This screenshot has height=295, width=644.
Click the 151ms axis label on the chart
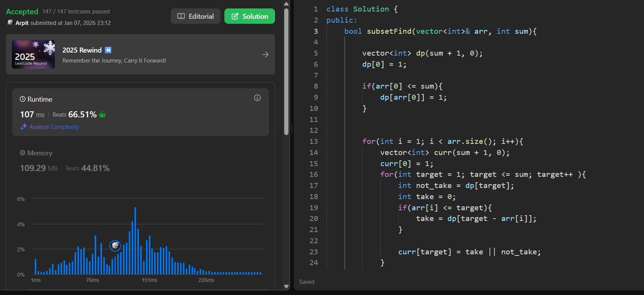tap(149, 281)
